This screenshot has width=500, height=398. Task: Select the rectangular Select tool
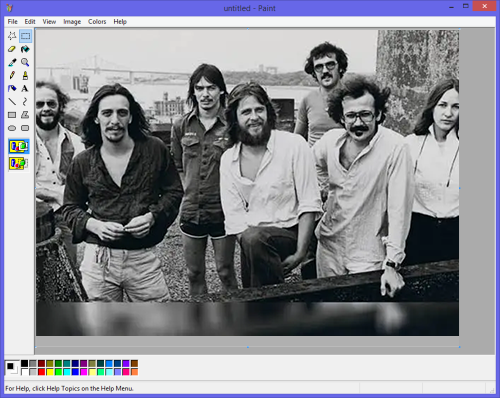pyautogui.click(x=25, y=36)
